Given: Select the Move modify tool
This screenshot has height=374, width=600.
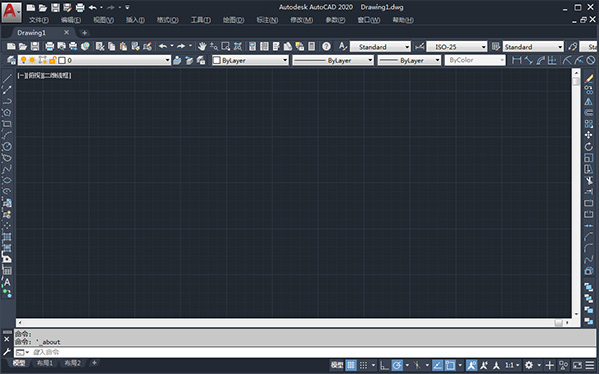Looking at the screenshot, I should pos(589,135).
